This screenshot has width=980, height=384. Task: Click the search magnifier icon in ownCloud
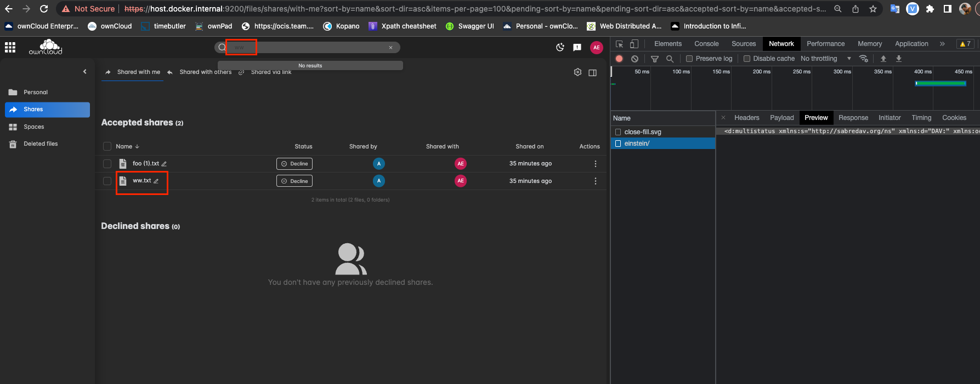point(222,47)
